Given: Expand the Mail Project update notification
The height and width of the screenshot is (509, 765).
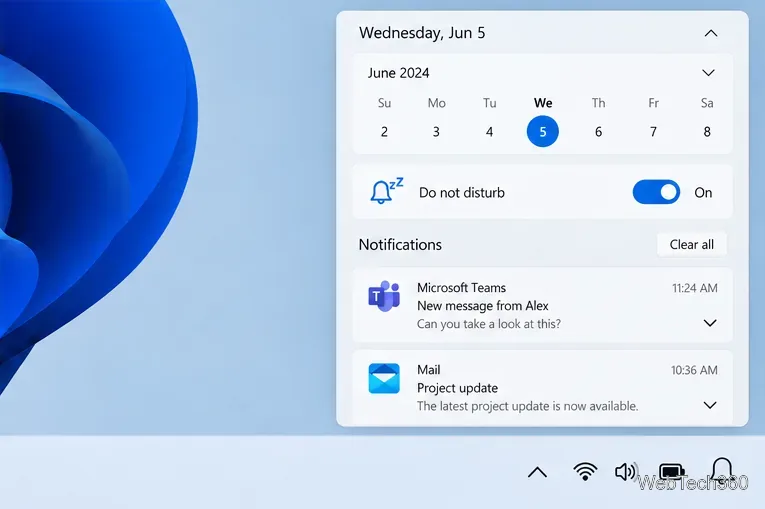Looking at the screenshot, I should coord(710,405).
